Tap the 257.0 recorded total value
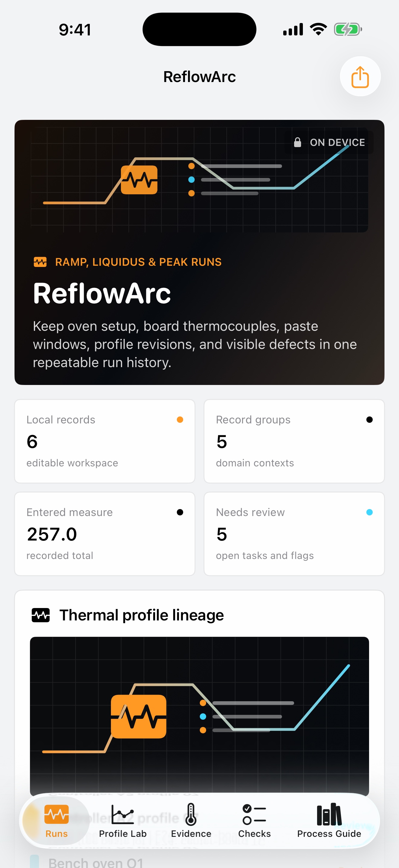Image resolution: width=399 pixels, height=868 pixels. (52, 534)
